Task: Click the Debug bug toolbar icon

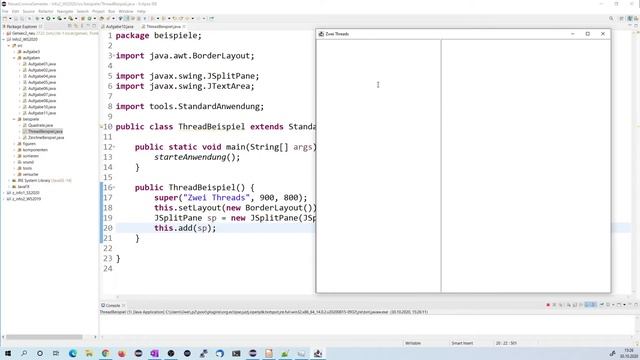Action: click(37, 18)
